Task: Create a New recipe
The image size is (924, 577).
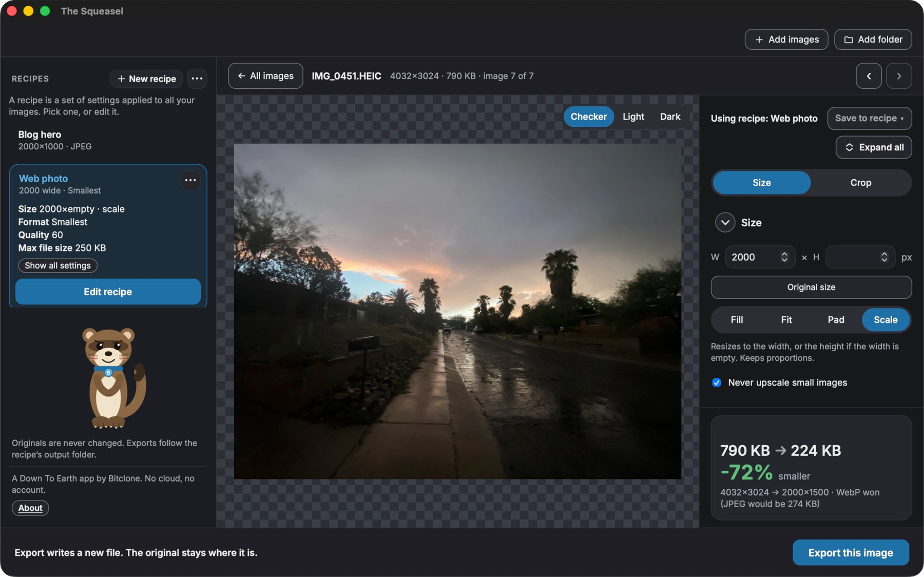Action: 146,79
